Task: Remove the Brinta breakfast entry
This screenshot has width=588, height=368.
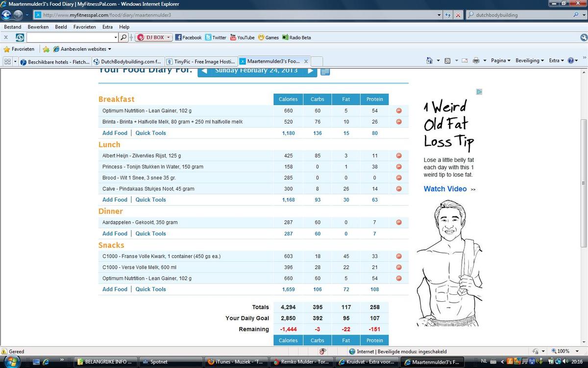Action: coord(398,122)
